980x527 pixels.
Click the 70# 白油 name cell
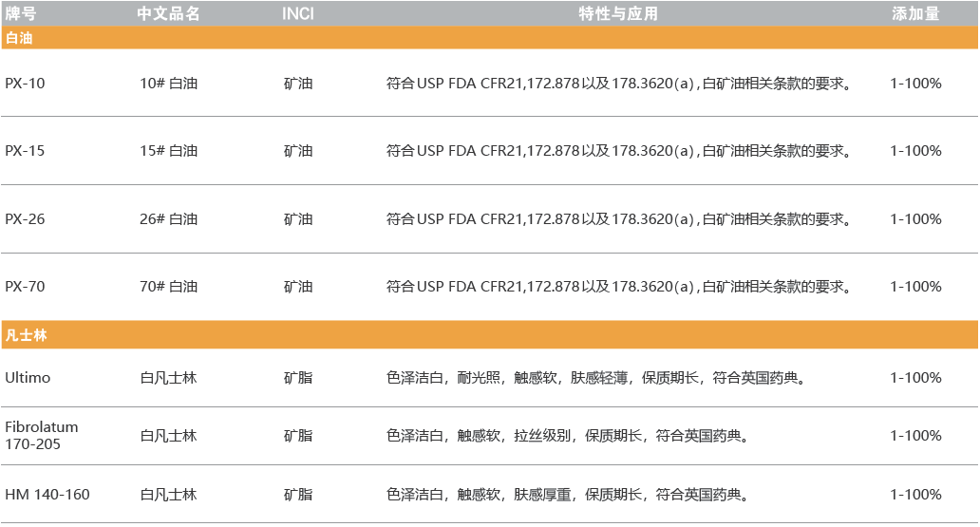pyautogui.click(x=168, y=287)
